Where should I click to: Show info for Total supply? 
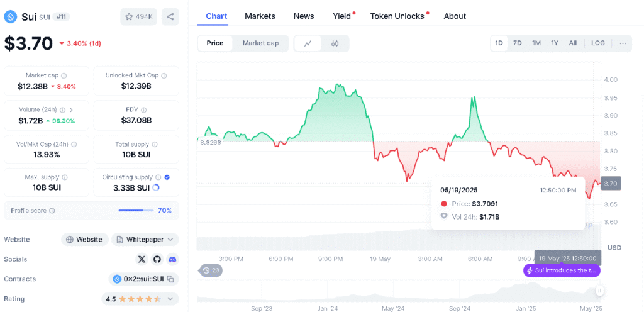pyautogui.click(x=155, y=145)
